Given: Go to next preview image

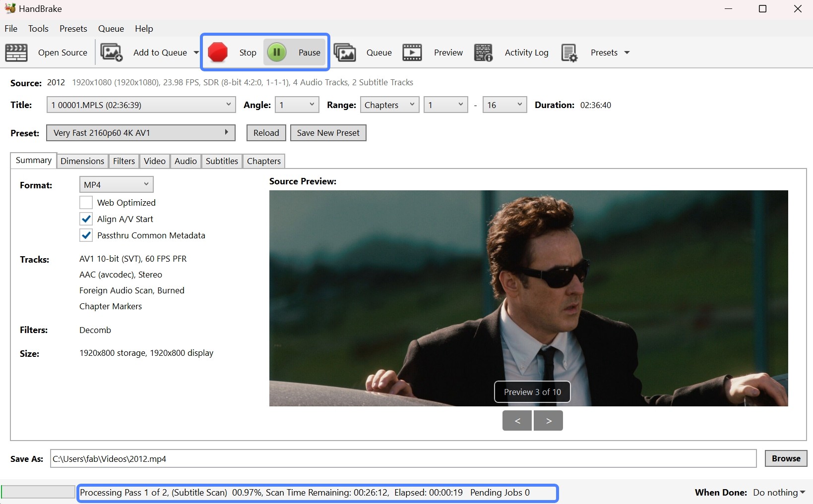Looking at the screenshot, I should click(548, 420).
